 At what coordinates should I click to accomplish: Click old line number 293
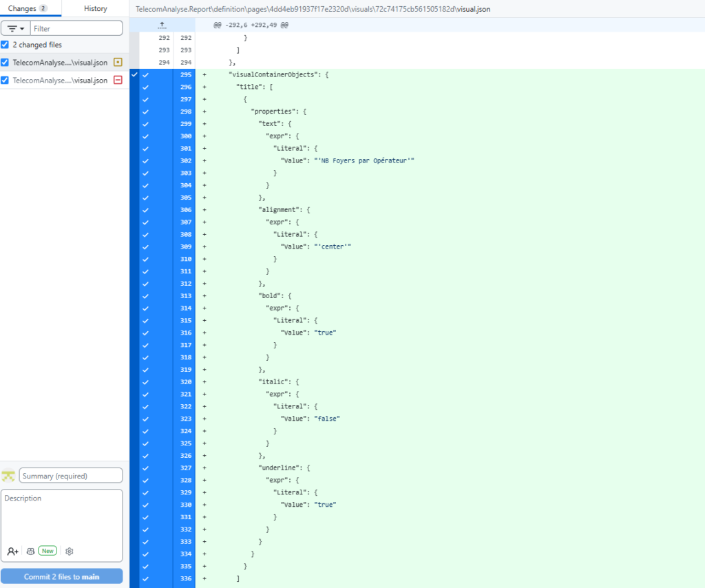click(164, 50)
